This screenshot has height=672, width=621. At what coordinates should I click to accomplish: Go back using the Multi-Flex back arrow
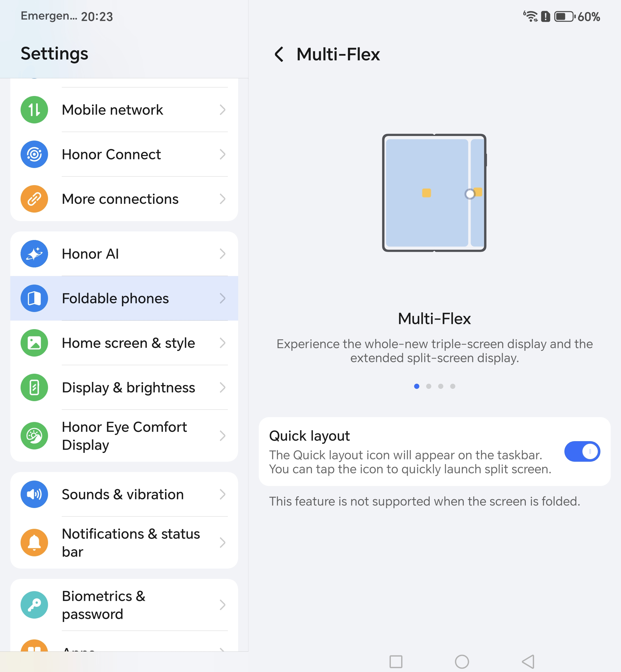279,54
